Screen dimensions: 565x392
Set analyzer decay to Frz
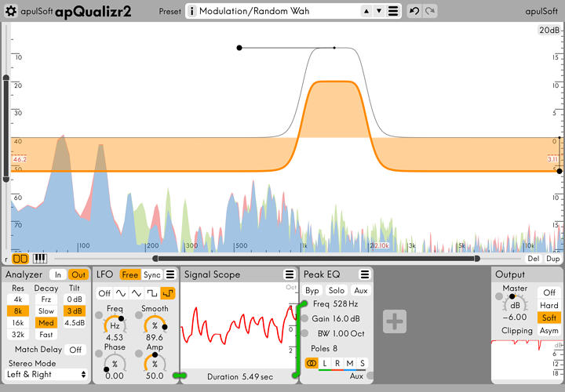46,299
